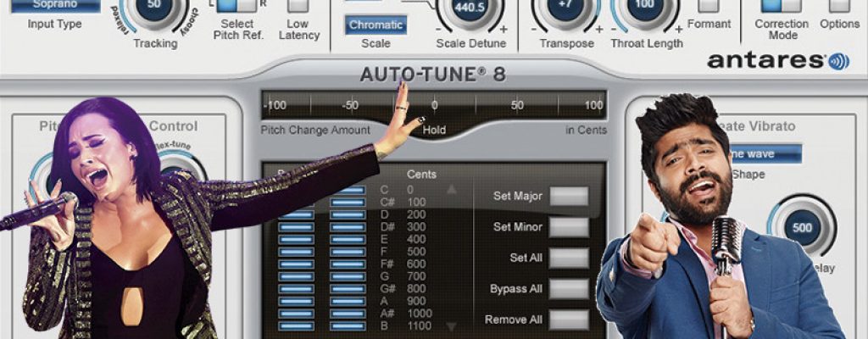Click the Antares logo

(778, 61)
